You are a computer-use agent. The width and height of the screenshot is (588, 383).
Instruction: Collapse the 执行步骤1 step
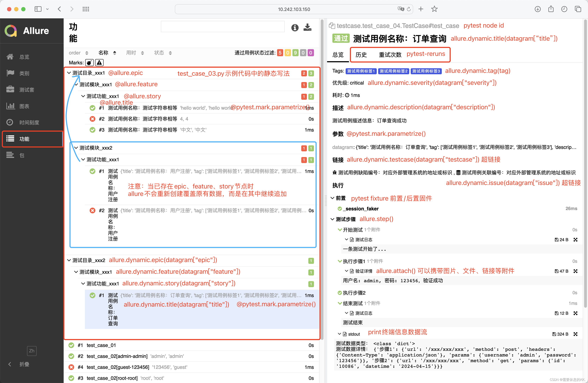[340, 261]
